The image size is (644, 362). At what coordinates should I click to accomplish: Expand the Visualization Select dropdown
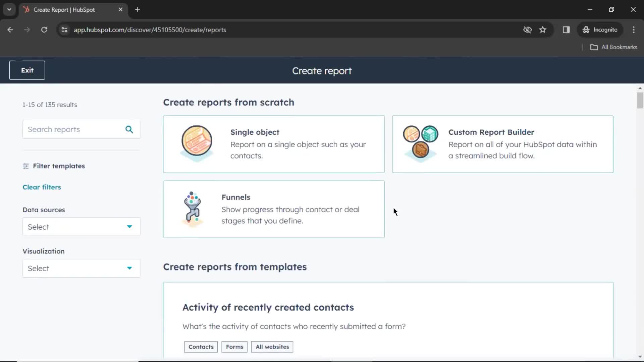(x=81, y=268)
